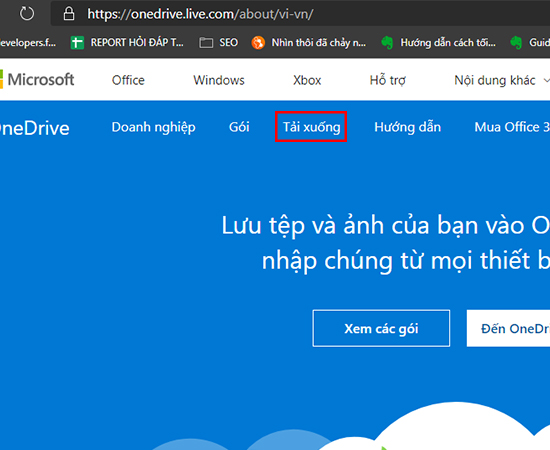Open the Mua Office 365 tab

pos(512,127)
